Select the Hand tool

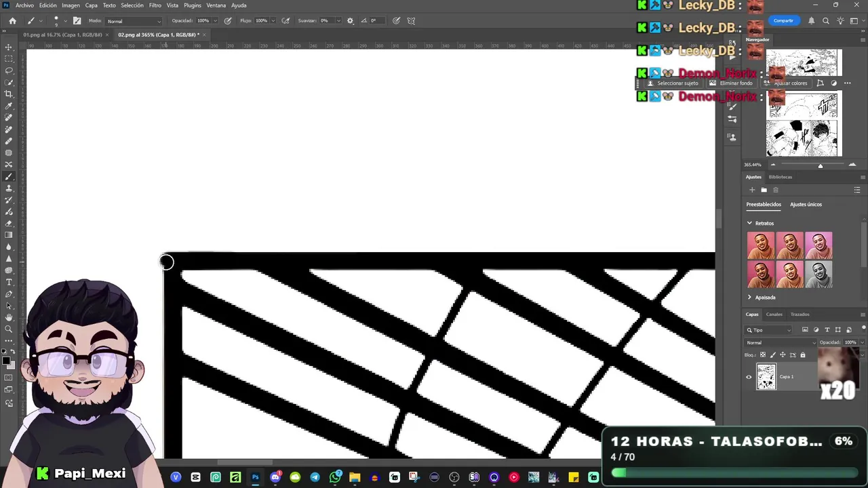(x=9, y=317)
